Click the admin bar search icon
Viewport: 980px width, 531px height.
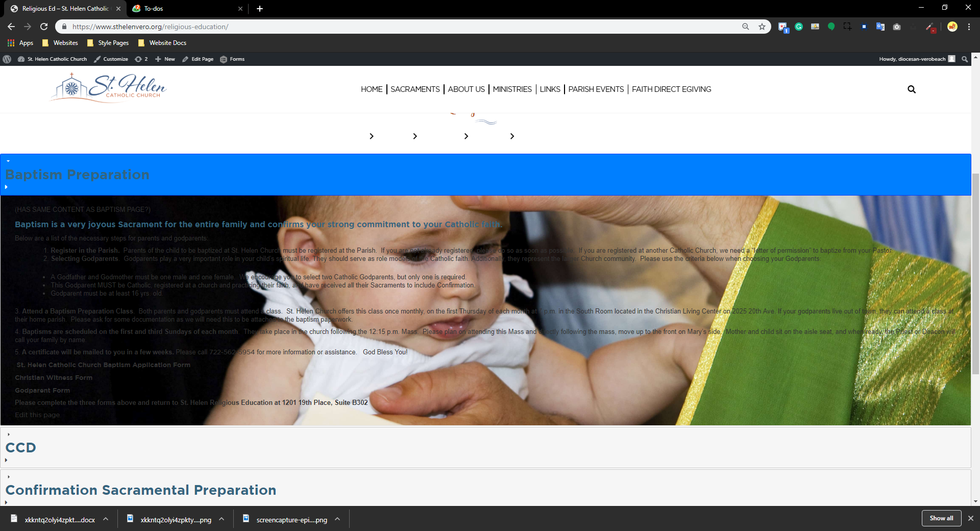tap(964, 59)
